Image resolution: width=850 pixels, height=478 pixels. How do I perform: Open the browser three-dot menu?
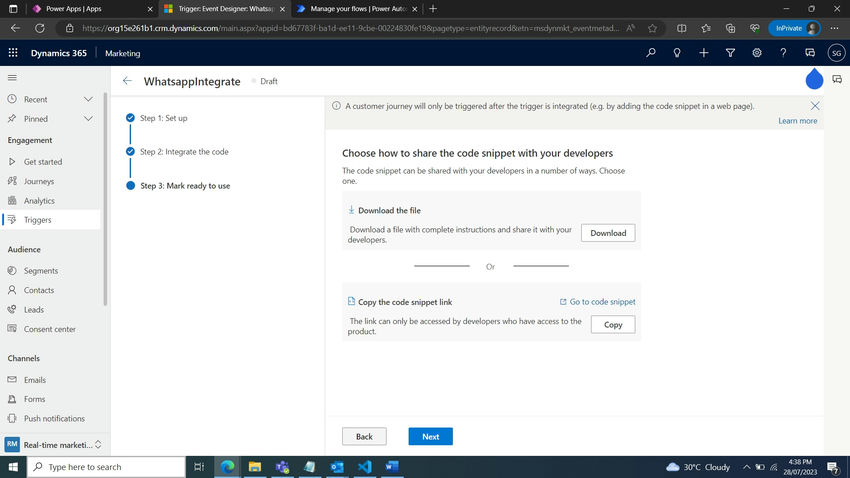coord(835,28)
